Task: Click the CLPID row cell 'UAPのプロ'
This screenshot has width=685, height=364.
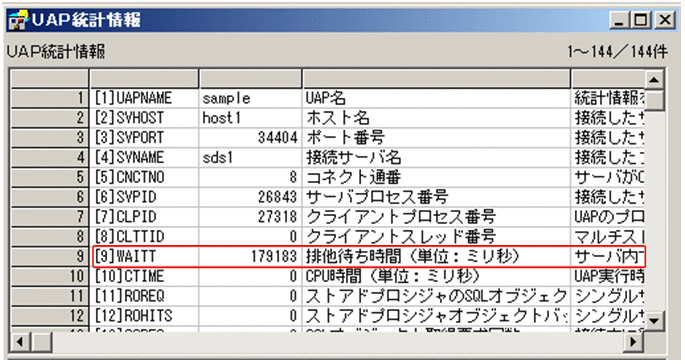Action: pyautogui.click(x=608, y=216)
